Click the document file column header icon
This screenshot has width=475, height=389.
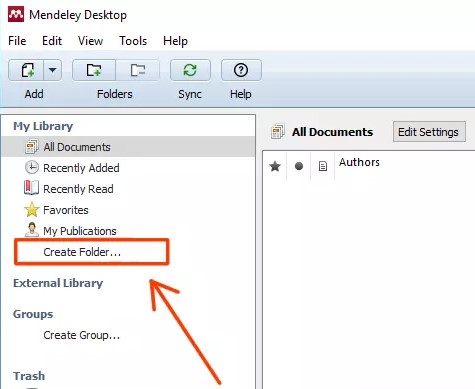[x=323, y=166]
